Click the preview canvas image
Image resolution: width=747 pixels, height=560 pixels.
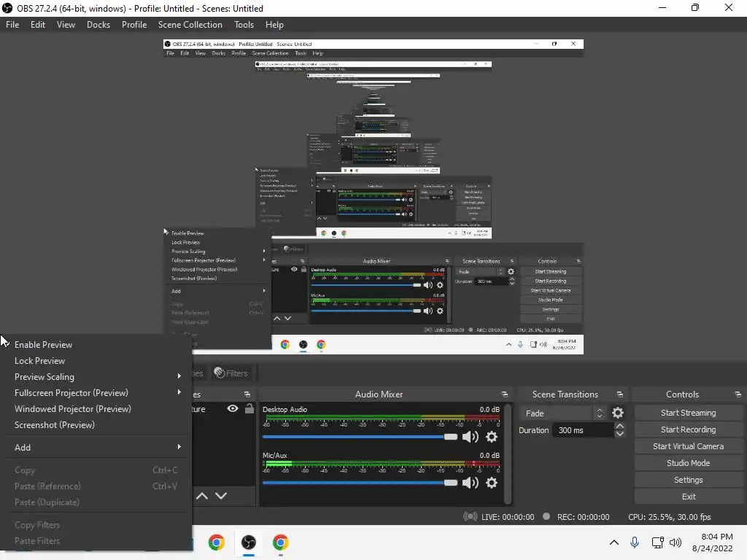point(373,197)
